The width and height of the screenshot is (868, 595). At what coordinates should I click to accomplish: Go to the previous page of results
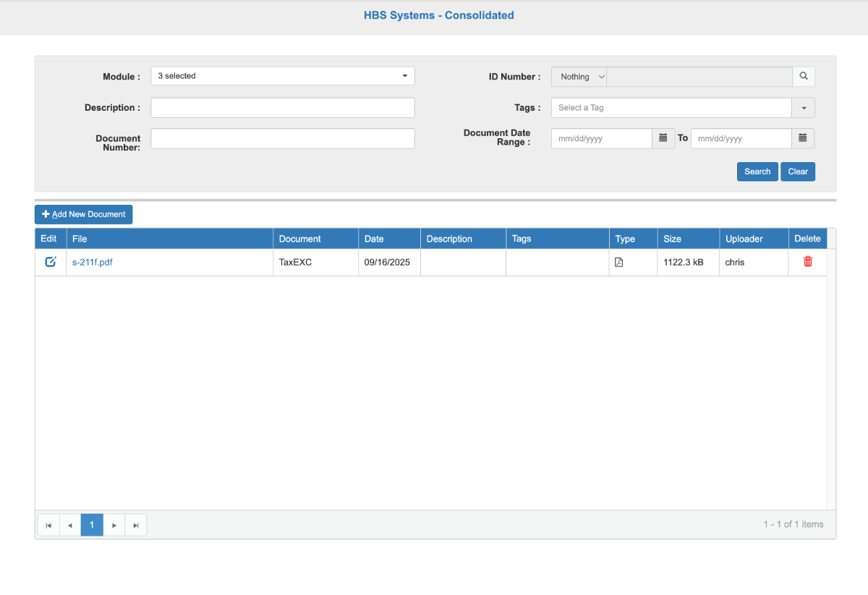tap(70, 525)
